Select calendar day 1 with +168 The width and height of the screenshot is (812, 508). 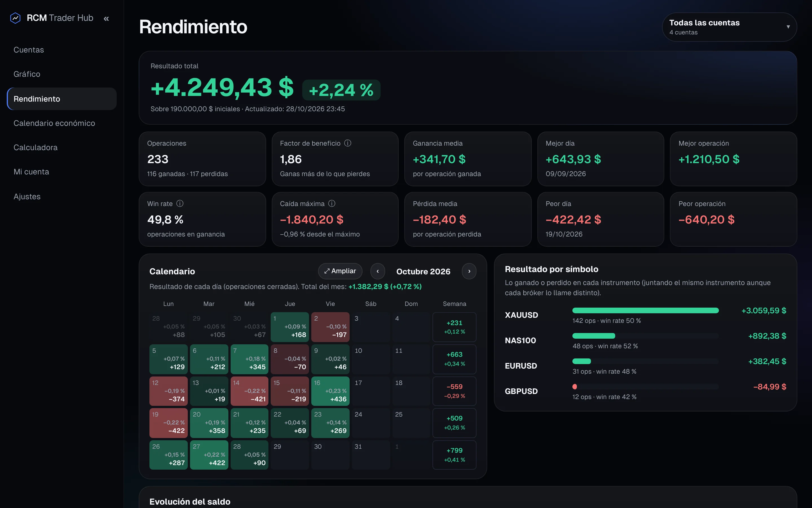(290, 327)
